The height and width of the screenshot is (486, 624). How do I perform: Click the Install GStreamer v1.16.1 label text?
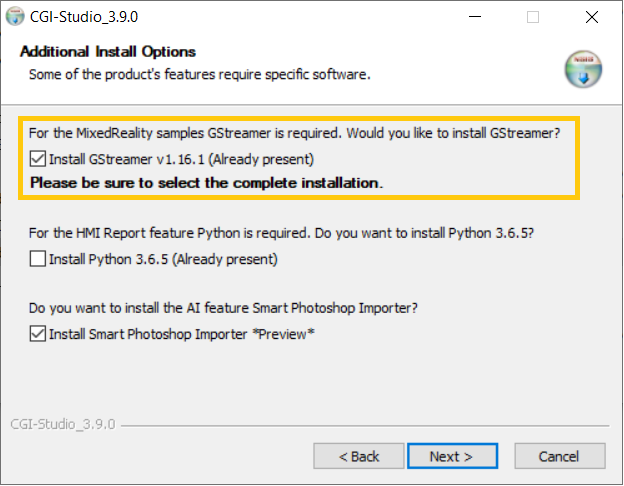tap(181, 159)
